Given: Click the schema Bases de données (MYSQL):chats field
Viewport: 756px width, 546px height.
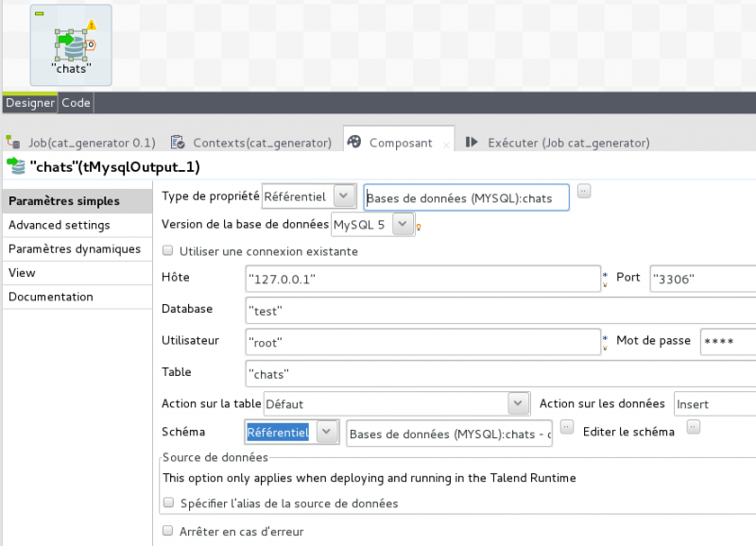Looking at the screenshot, I should [x=450, y=434].
